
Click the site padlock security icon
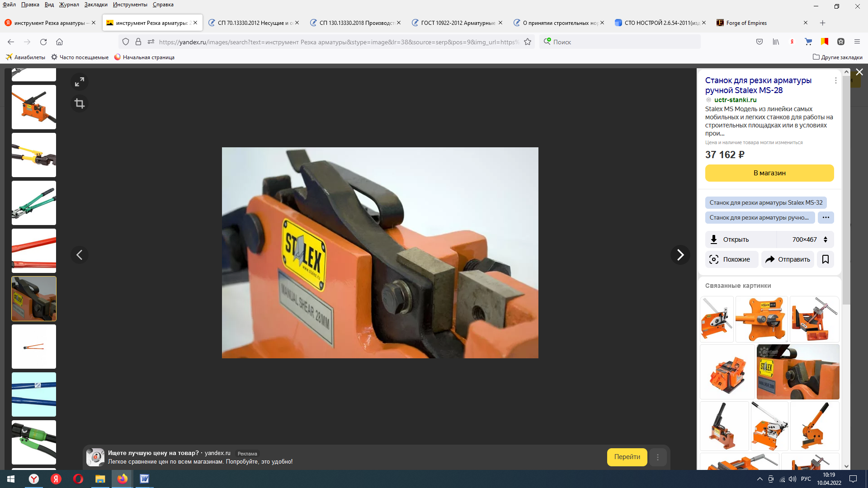(x=138, y=42)
